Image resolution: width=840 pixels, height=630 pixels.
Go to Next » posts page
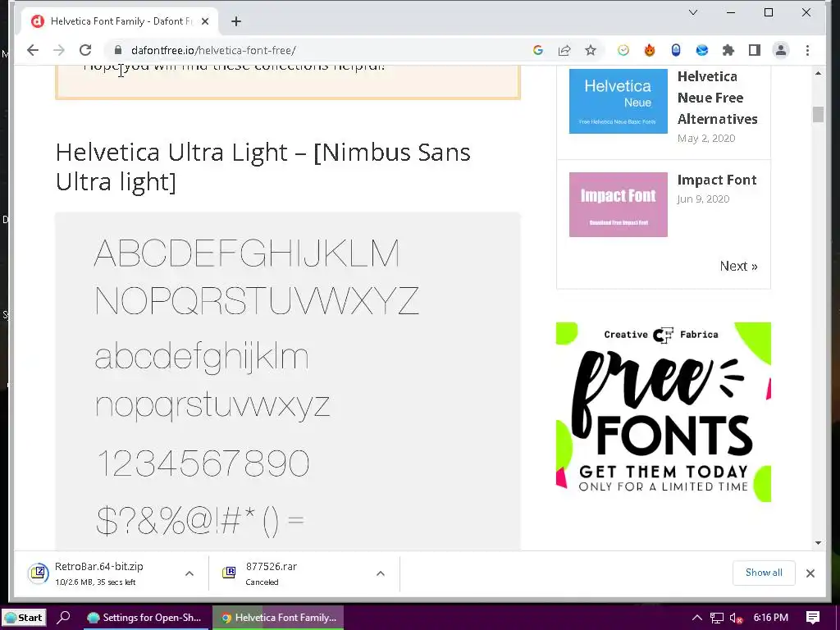738,266
